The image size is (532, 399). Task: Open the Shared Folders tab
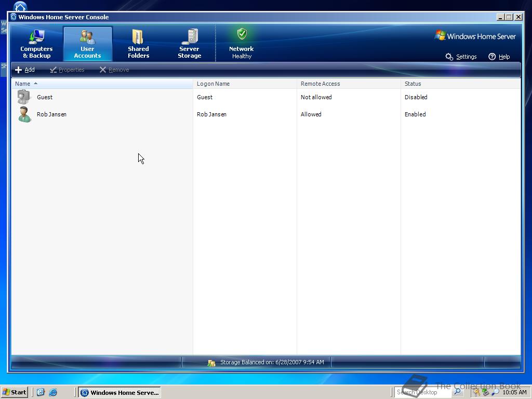138,44
